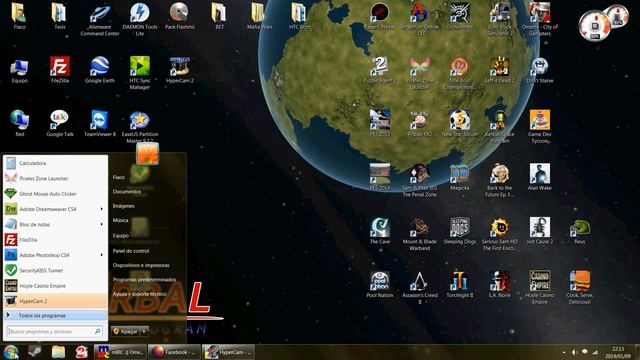This screenshot has height=360, width=640.
Task: Launch Left 4 Dead 2 shortcut
Action: 500,69
